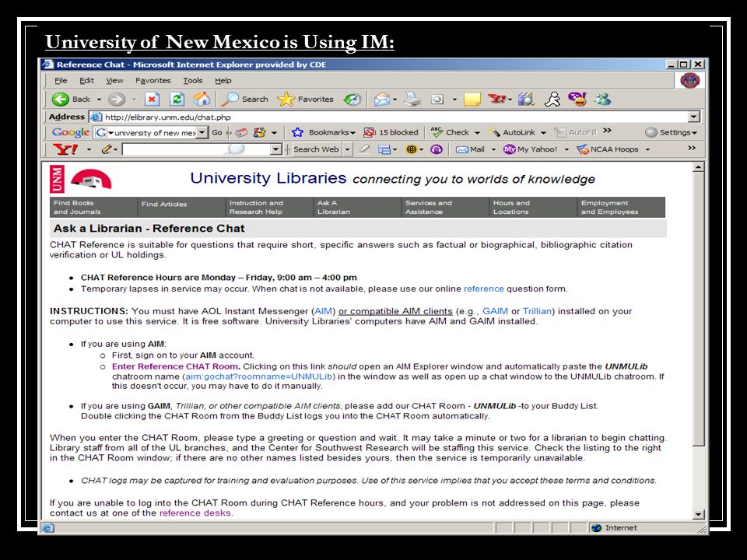
Task: Click the Search Web button
Action: pyautogui.click(x=316, y=149)
